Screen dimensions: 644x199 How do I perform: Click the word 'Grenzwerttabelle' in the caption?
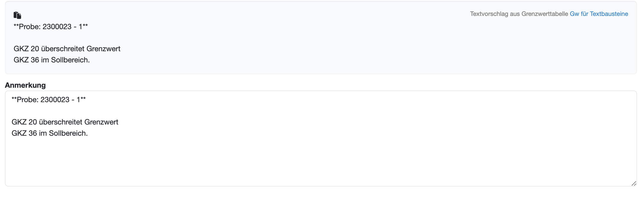545,14
